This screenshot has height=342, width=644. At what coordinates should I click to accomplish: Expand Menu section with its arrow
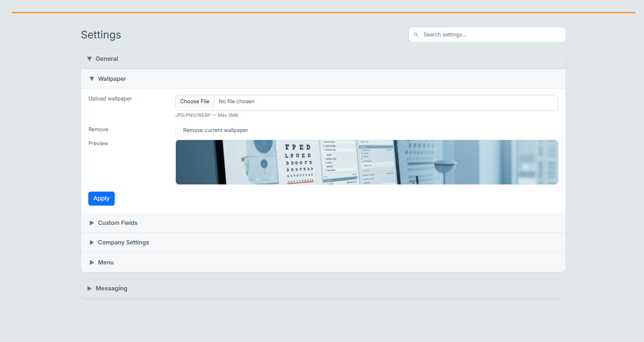[x=92, y=262]
